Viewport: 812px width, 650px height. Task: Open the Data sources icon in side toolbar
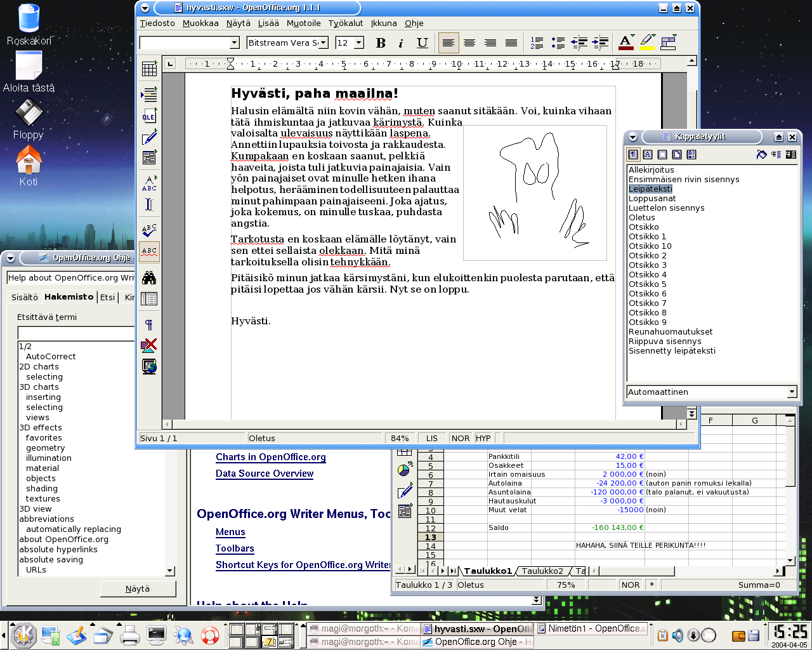(x=149, y=298)
